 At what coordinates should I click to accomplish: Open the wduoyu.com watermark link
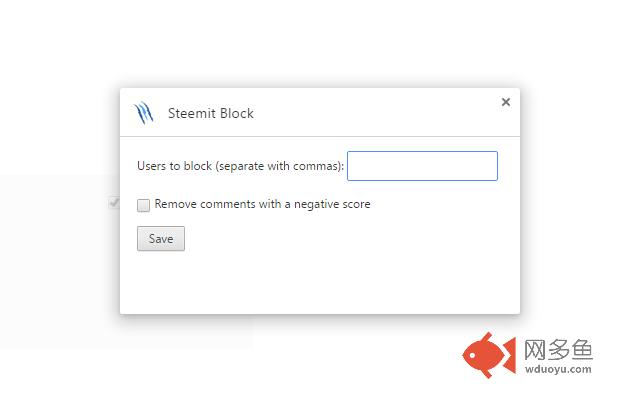point(558,369)
